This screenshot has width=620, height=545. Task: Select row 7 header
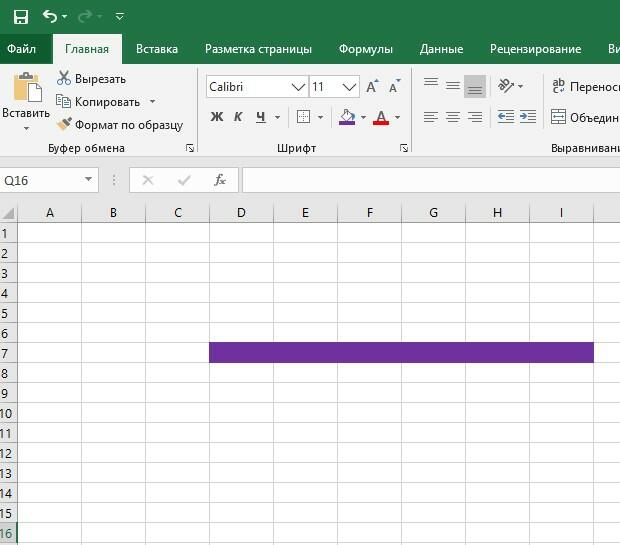pos(8,353)
